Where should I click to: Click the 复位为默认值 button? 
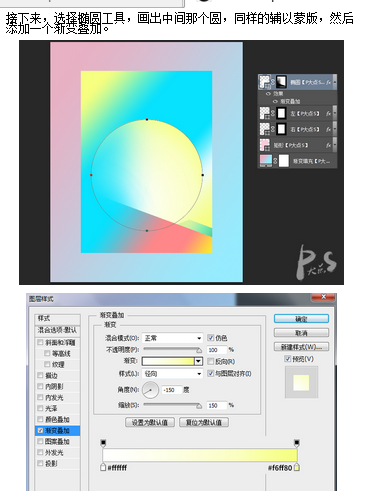204,422
